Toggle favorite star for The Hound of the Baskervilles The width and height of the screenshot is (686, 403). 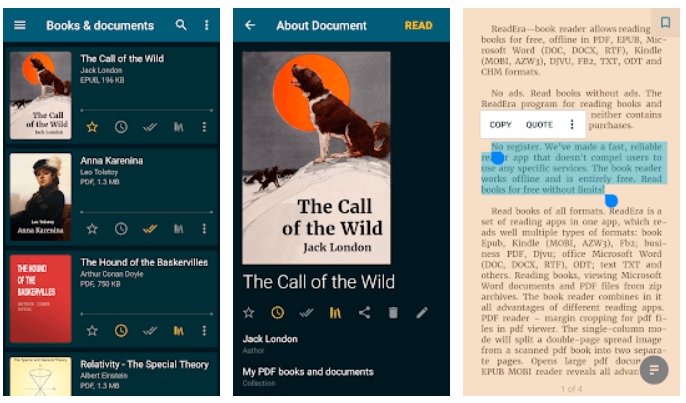[92, 331]
